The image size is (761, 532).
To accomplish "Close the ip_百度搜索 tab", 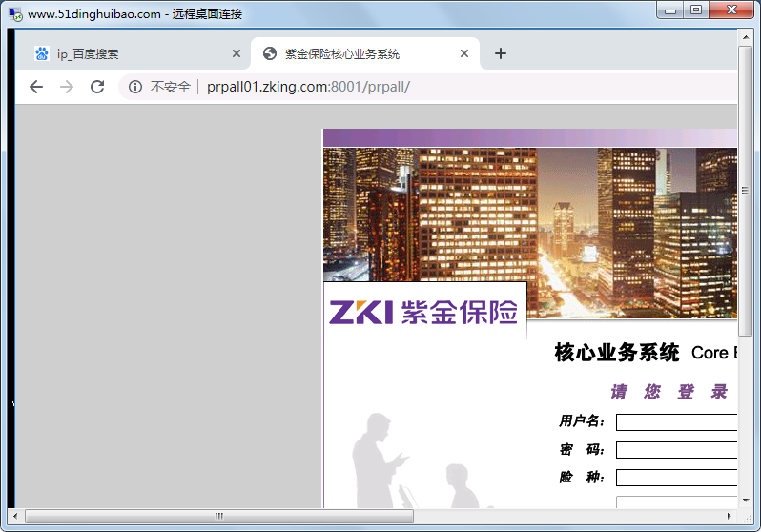I will point(237,53).
